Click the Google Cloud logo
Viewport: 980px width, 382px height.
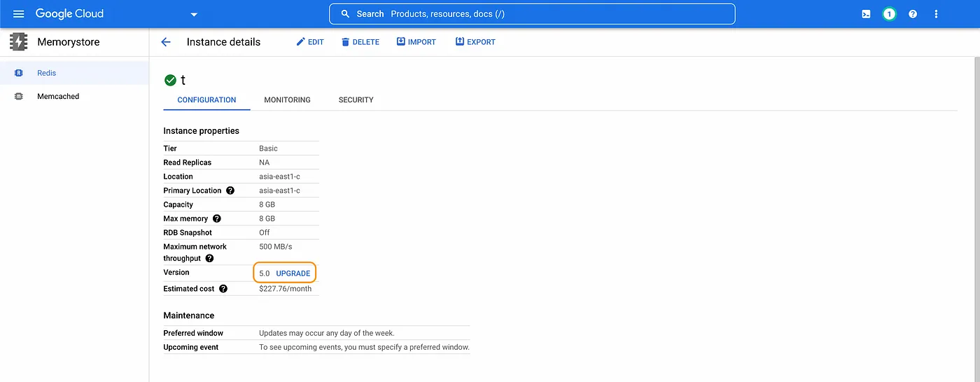click(69, 14)
